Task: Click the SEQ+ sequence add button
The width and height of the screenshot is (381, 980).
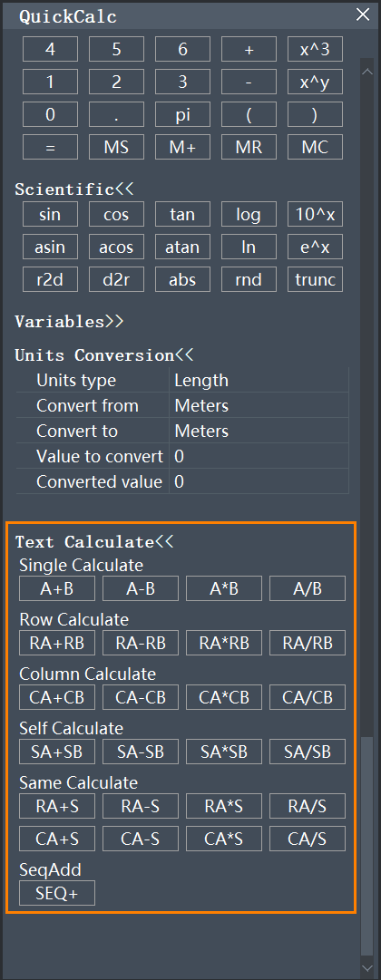Action: (57, 893)
